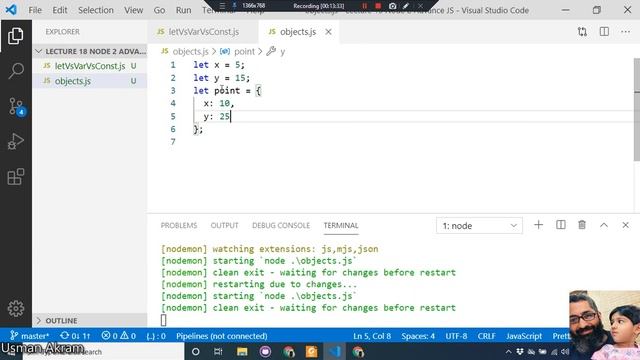640x360 pixels.
Task: Open File Explorer from the taskbar
Action: (x=242, y=351)
